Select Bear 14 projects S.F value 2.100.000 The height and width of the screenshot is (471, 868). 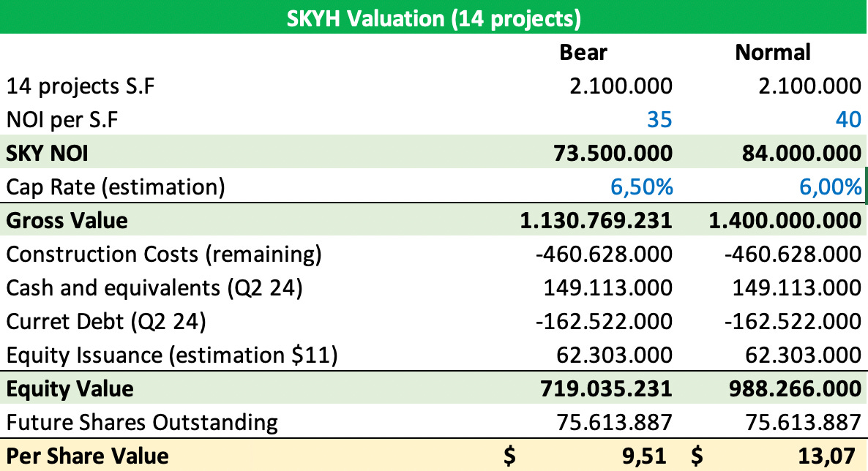point(621,86)
